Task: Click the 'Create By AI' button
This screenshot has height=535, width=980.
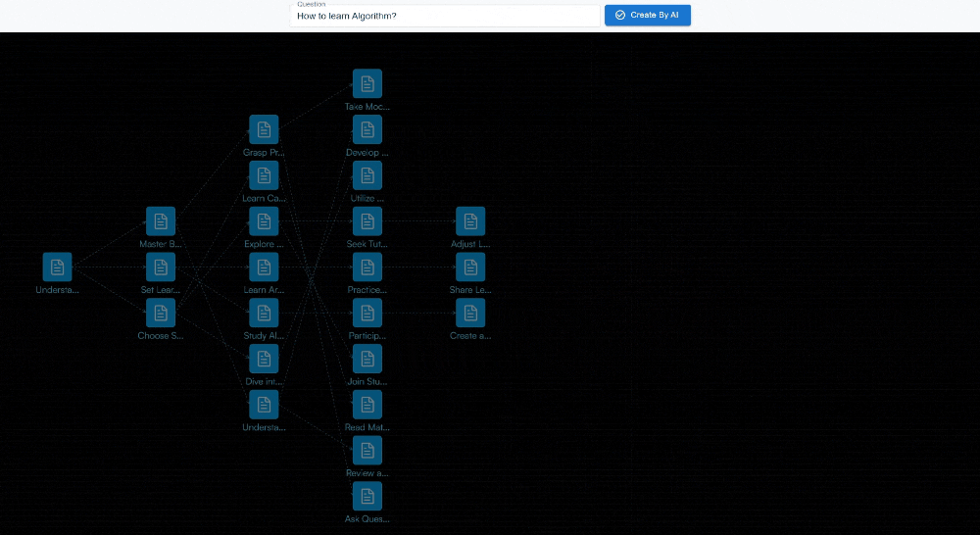Action: click(x=647, y=16)
